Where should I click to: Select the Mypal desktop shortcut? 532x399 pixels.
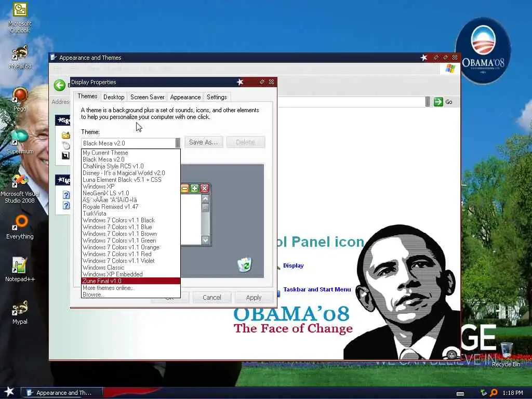pos(20,312)
